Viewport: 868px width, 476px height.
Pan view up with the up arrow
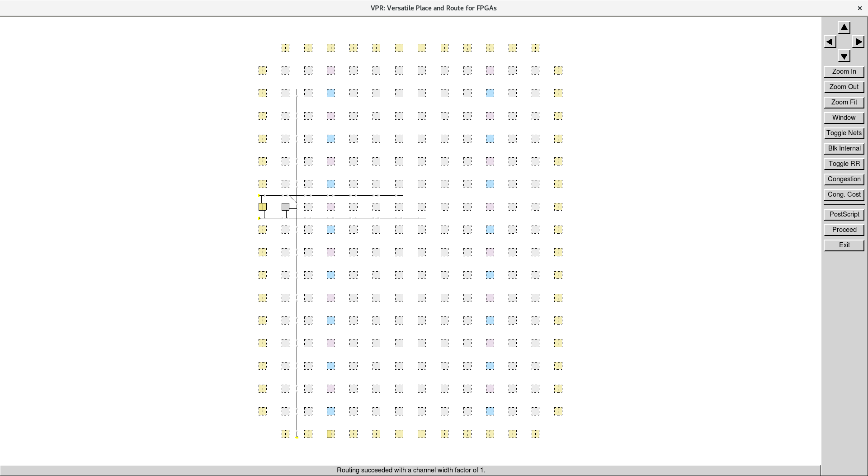tap(844, 28)
